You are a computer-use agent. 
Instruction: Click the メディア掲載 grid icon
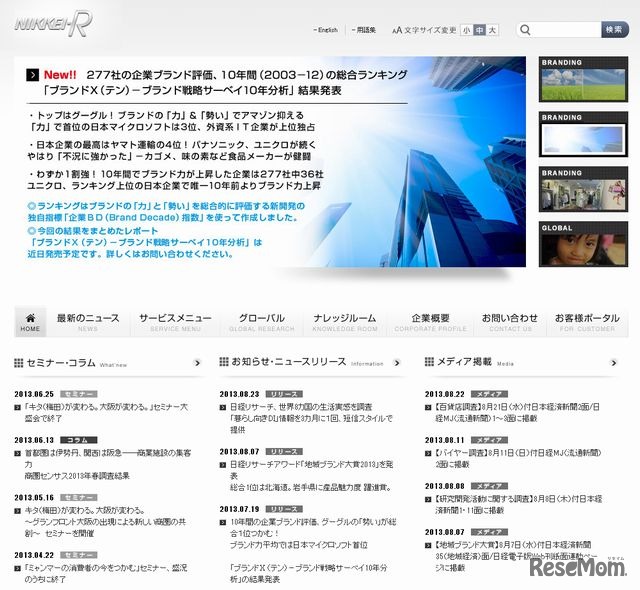coord(429,362)
